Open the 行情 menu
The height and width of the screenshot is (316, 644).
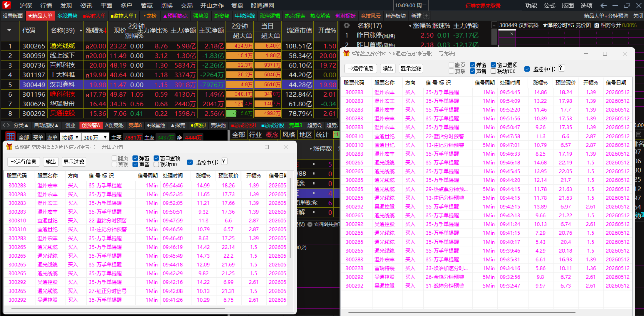tap(46, 5)
